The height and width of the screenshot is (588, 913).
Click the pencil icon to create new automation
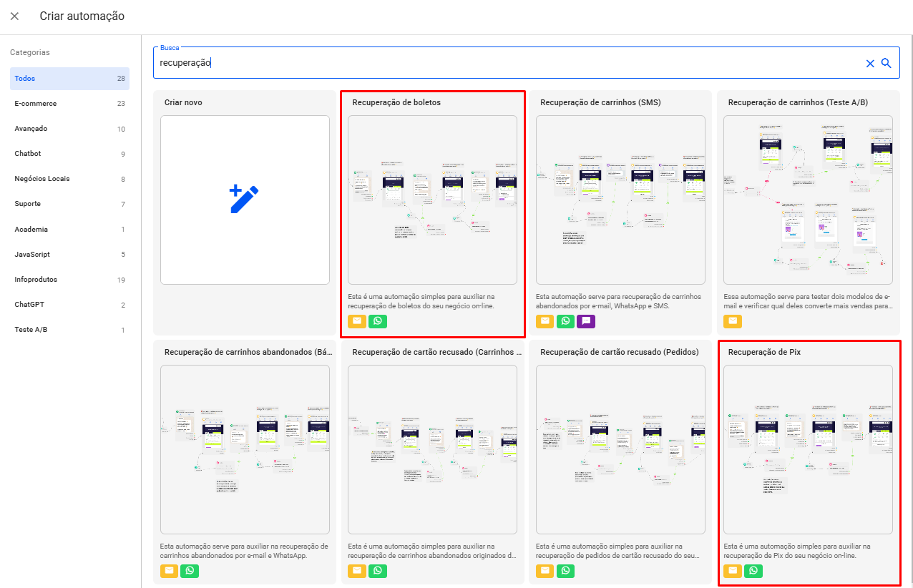pyautogui.click(x=245, y=200)
